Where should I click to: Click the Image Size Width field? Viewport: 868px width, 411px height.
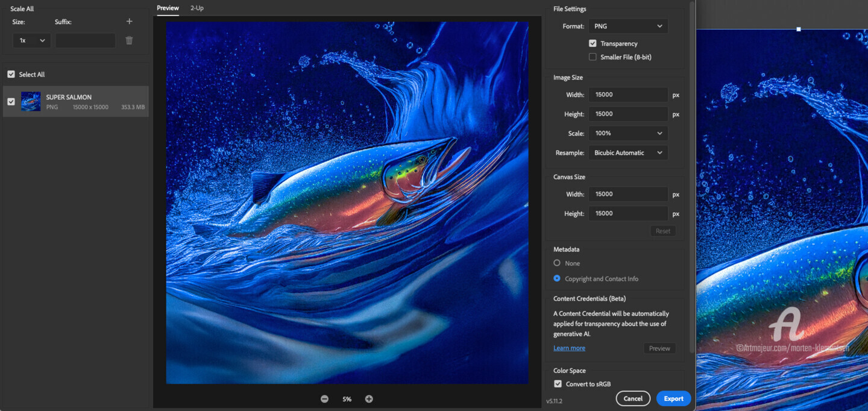click(x=628, y=95)
